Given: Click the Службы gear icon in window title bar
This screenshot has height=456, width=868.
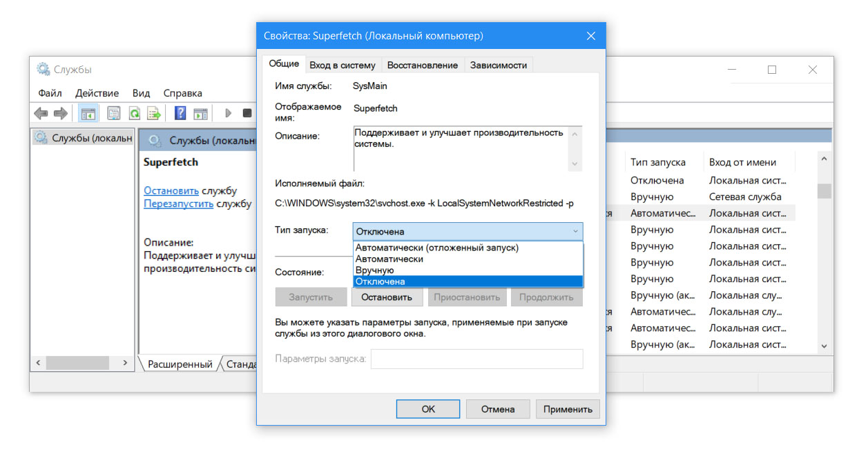Looking at the screenshot, I should (44, 70).
